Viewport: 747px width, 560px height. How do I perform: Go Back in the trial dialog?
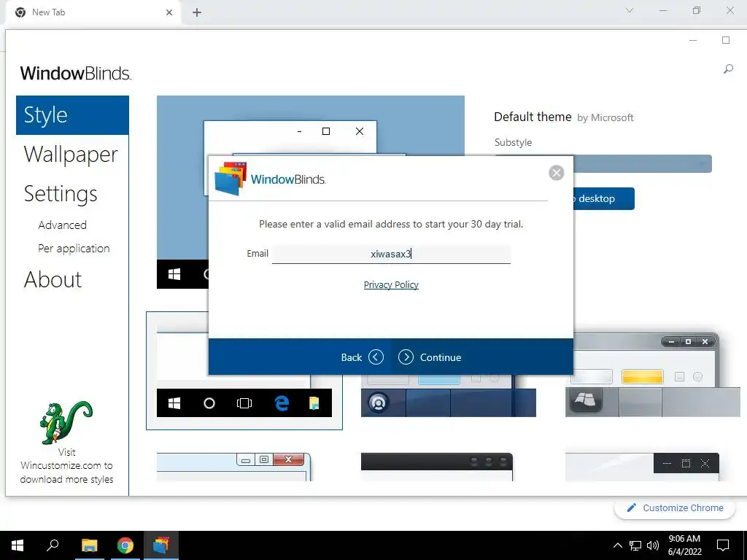[362, 357]
